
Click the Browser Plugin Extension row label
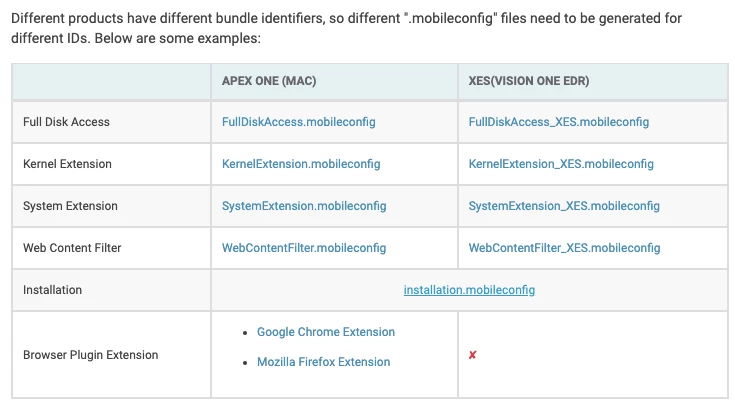(x=90, y=355)
